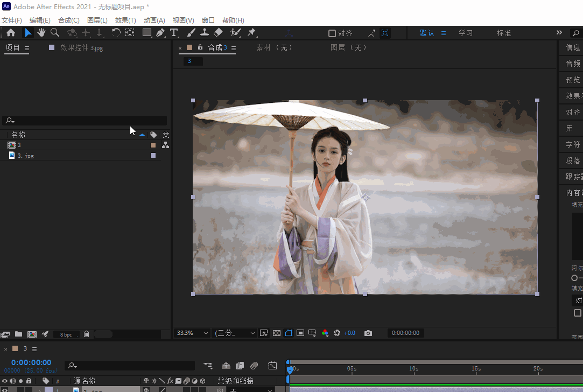Viewport: 583px width, 392px height.
Task: Toggle mask and shape path visibility
Action: 289,333
